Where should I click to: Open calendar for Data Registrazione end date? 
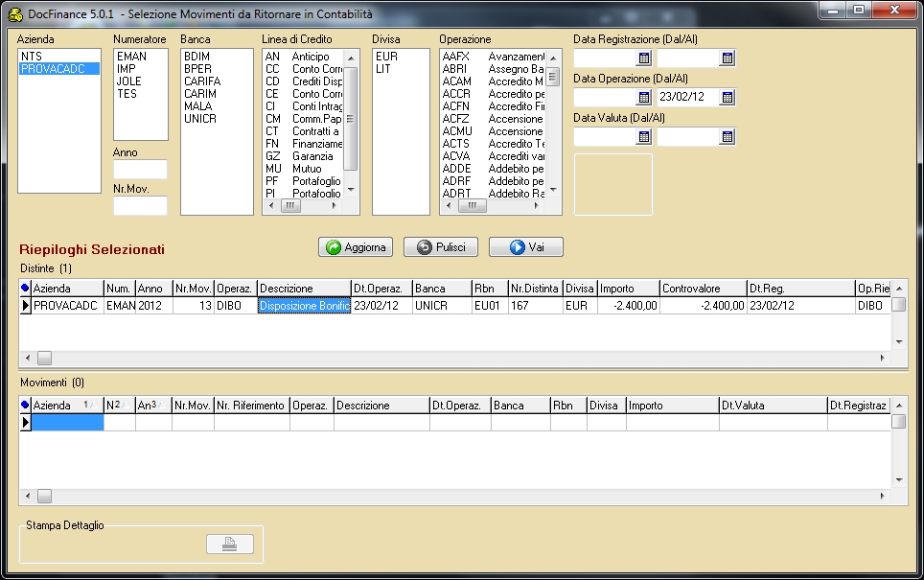tap(727, 58)
